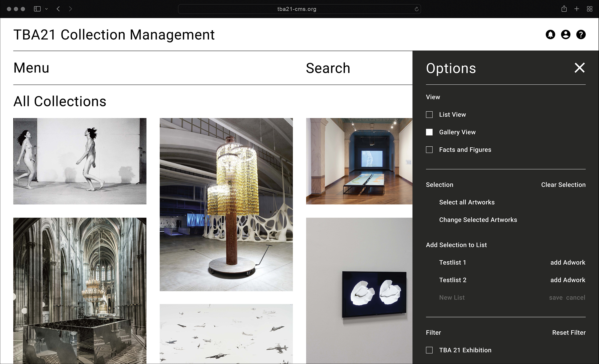Click the Filter section label

point(433,333)
